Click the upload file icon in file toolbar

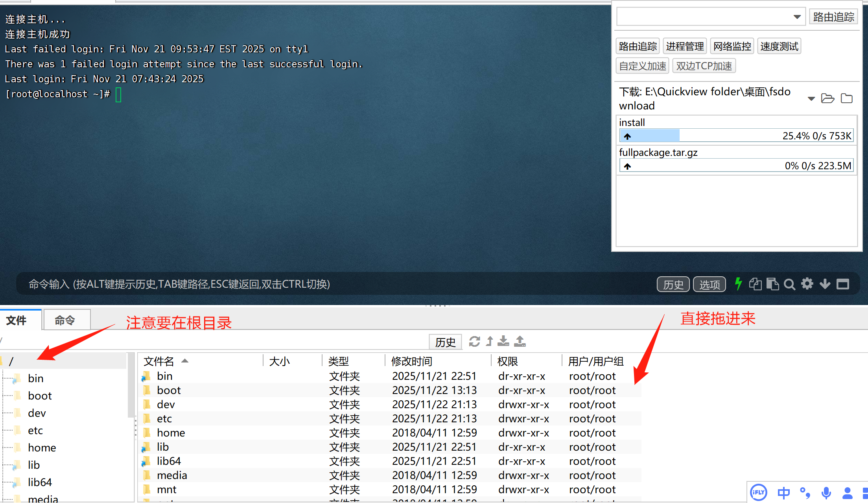(520, 341)
